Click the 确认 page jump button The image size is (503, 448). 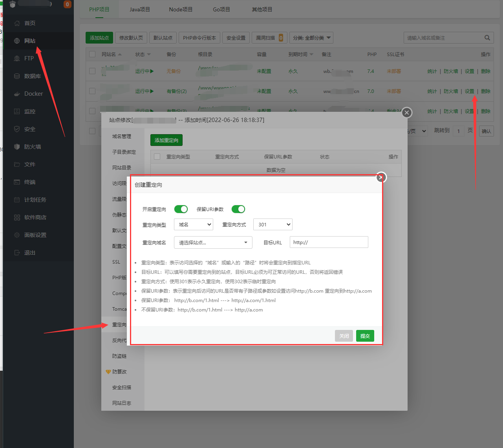[487, 131]
